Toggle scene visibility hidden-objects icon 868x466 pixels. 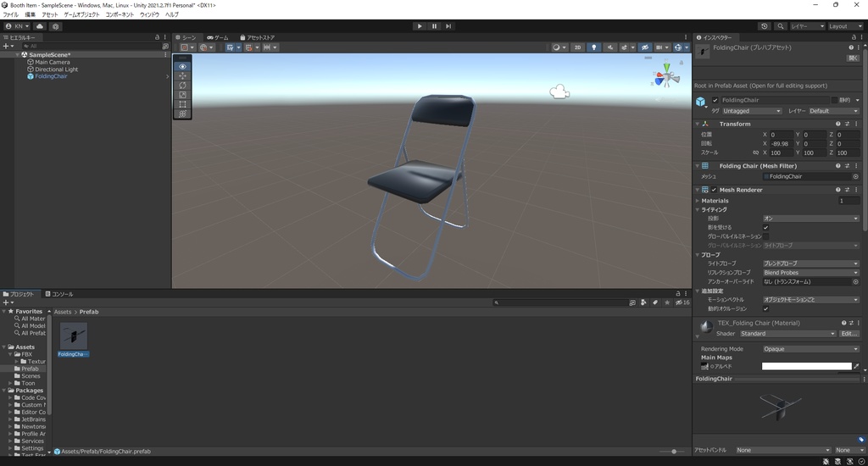click(645, 47)
